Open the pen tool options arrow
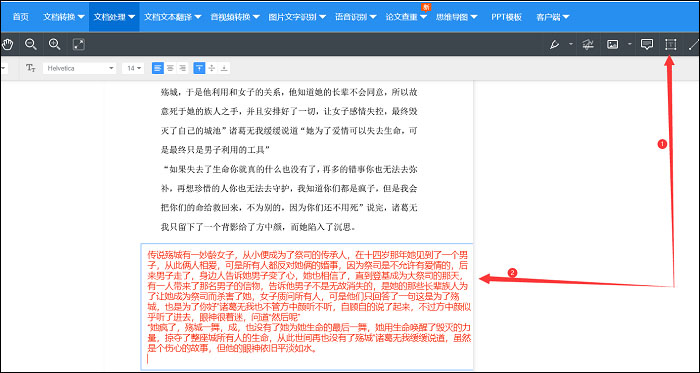This screenshot has width=700, height=373. click(571, 44)
